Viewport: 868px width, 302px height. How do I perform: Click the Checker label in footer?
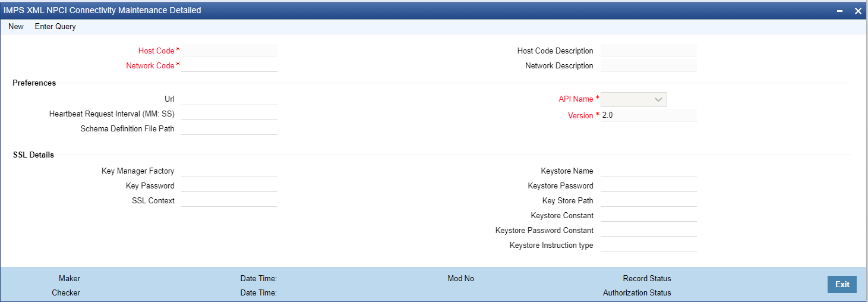pyautogui.click(x=66, y=292)
